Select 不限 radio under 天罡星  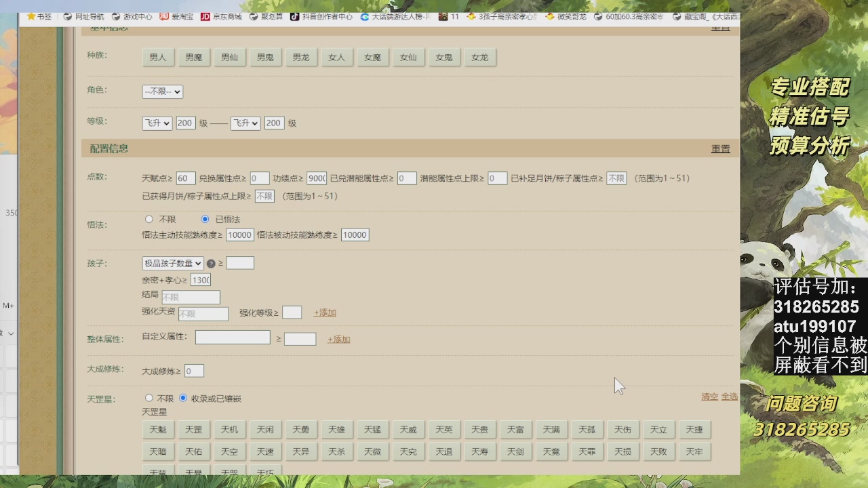149,398
